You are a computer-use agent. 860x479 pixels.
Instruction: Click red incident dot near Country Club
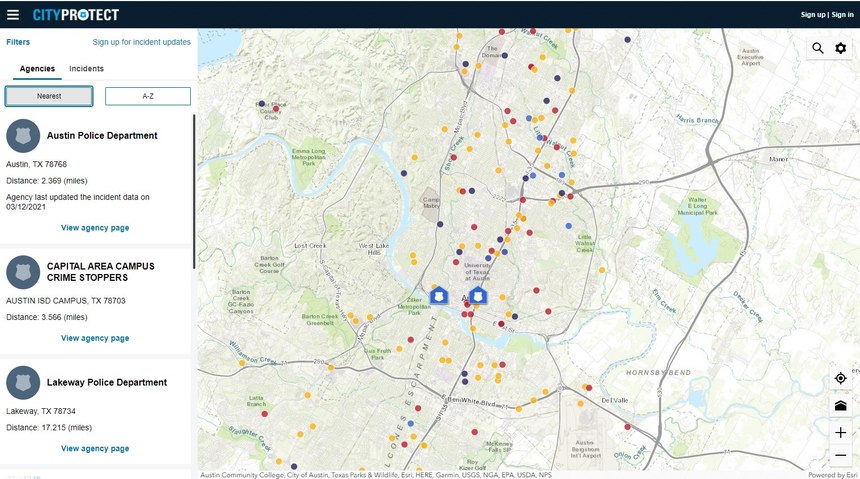(276, 109)
